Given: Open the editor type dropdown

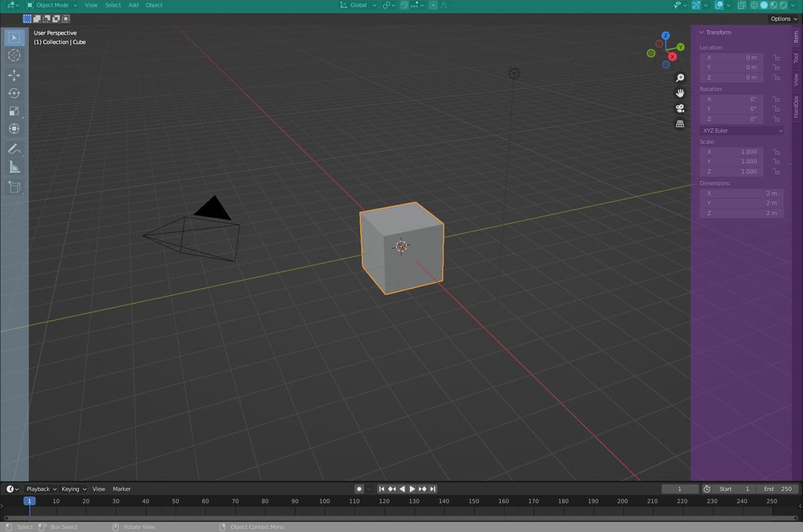Looking at the screenshot, I should 12,5.
